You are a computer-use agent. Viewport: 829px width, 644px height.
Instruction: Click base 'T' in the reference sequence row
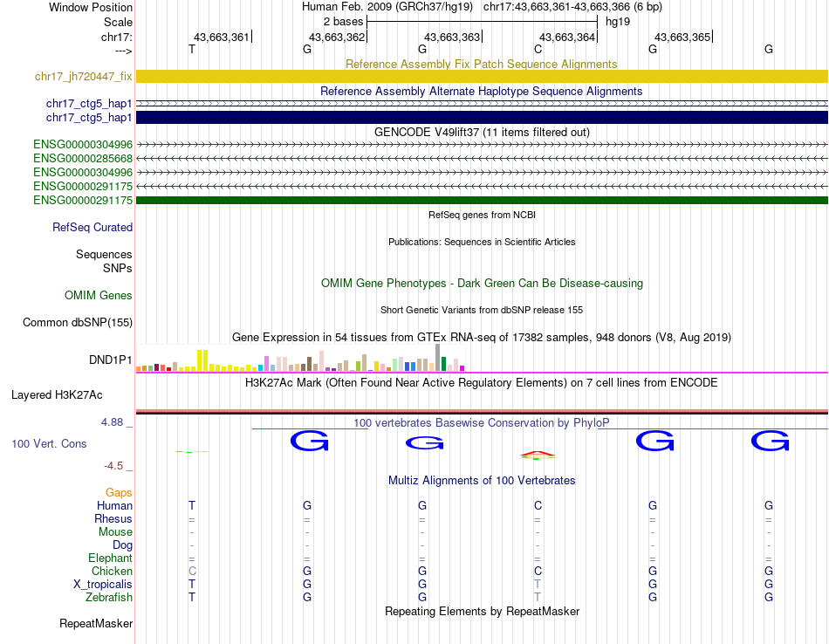pos(192,49)
